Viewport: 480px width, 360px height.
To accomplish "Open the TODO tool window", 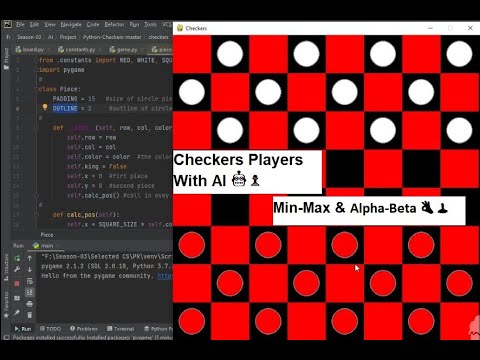I will point(50,329).
